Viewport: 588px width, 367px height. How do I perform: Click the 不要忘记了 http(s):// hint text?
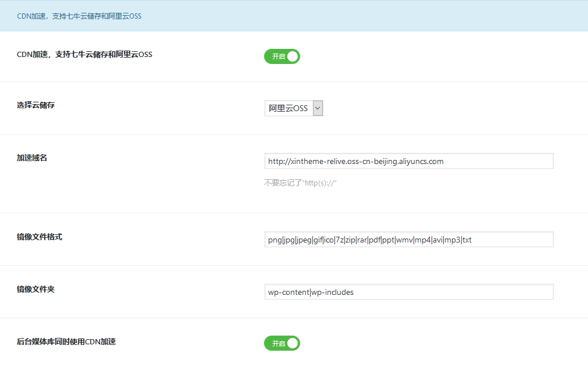[301, 183]
